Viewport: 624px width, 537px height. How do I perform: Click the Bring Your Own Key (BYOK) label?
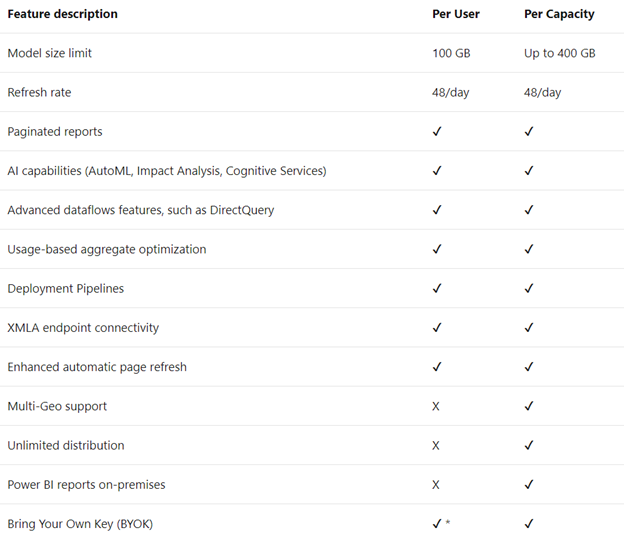tap(80, 524)
